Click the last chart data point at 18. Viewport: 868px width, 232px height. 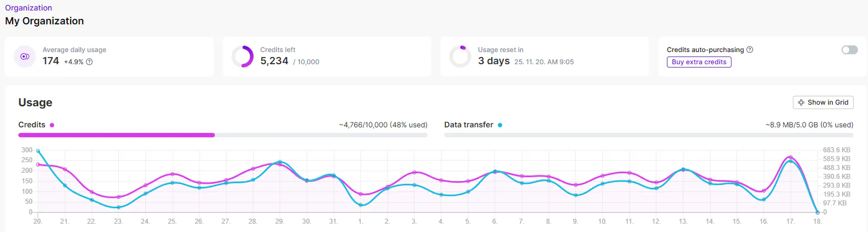pos(818,212)
